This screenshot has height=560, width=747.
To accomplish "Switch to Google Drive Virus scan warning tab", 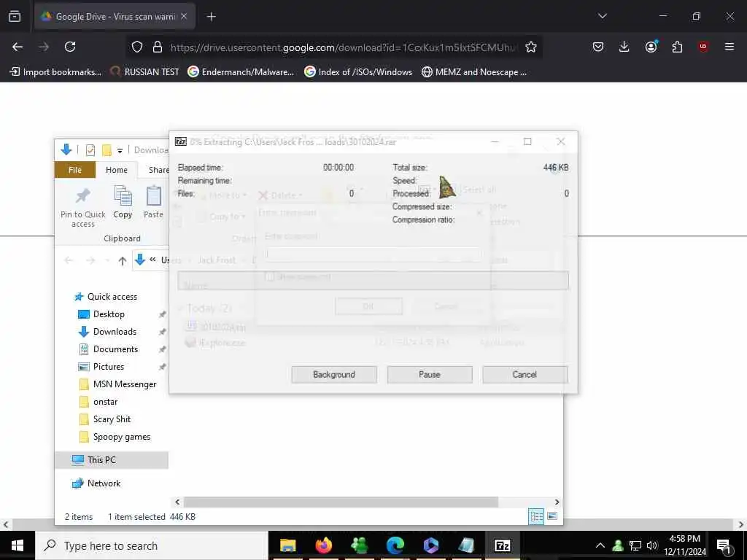I will 115,17.
